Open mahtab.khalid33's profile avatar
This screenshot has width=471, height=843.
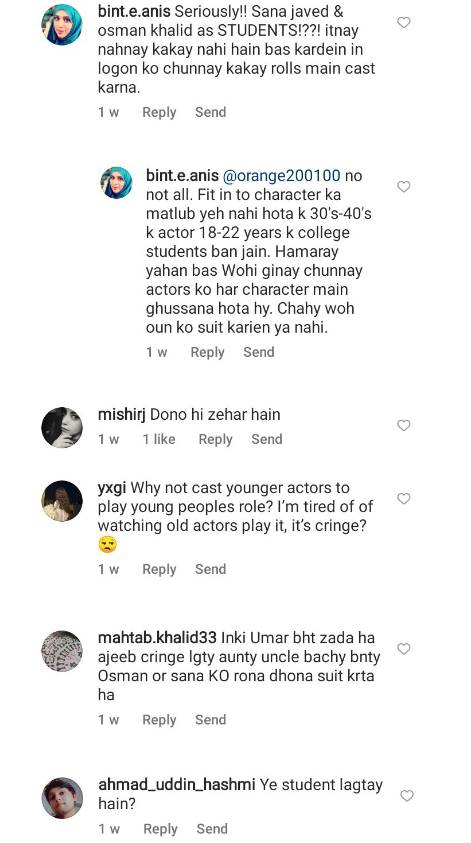click(x=62, y=651)
